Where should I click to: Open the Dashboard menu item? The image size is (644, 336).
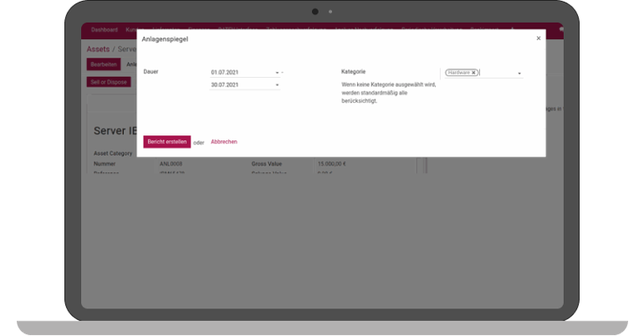[x=105, y=30]
